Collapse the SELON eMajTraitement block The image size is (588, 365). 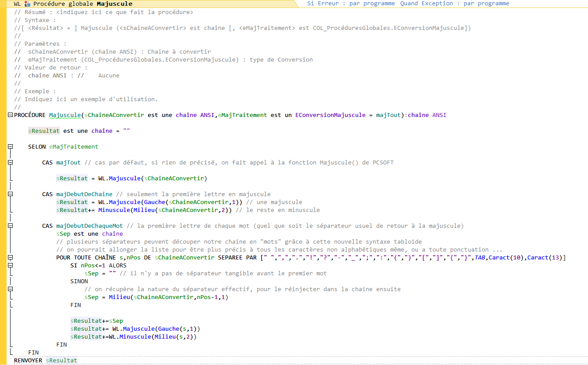[10, 146]
